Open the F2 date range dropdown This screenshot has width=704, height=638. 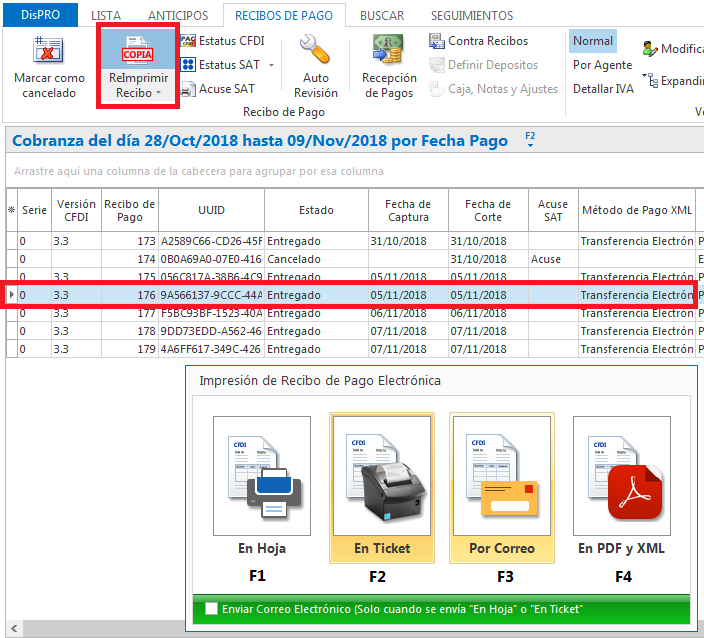530,141
